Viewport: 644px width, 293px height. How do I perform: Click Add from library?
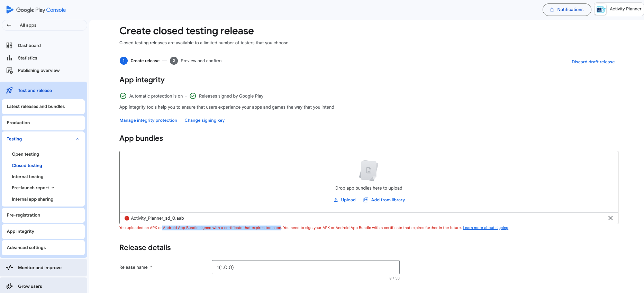point(384,200)
